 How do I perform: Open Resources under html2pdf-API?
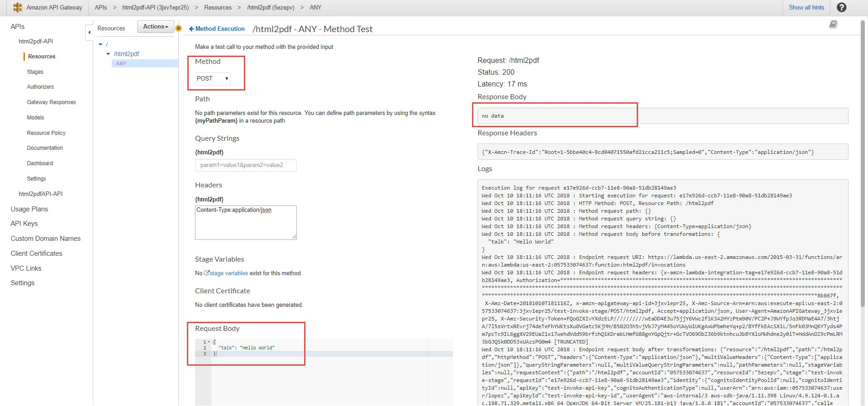42,57
